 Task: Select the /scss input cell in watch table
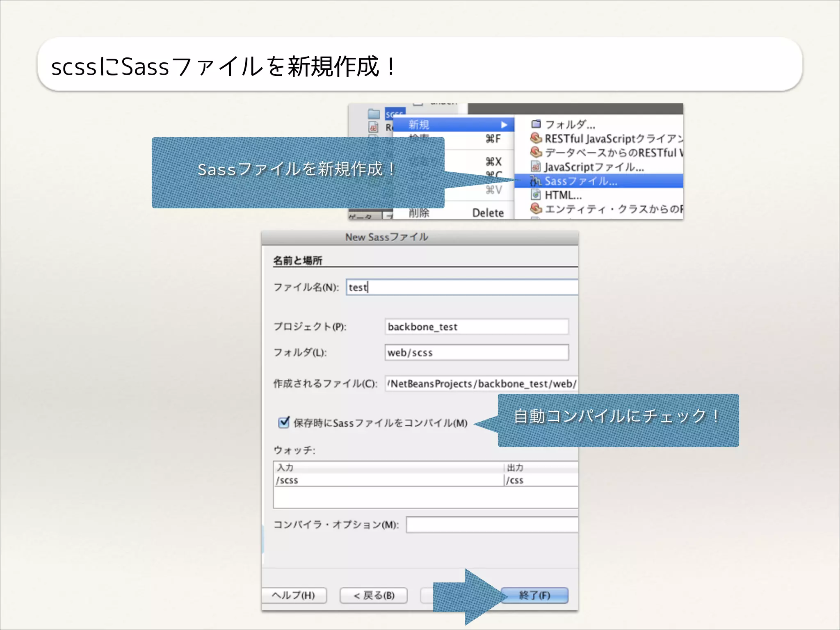click(388, 480)
